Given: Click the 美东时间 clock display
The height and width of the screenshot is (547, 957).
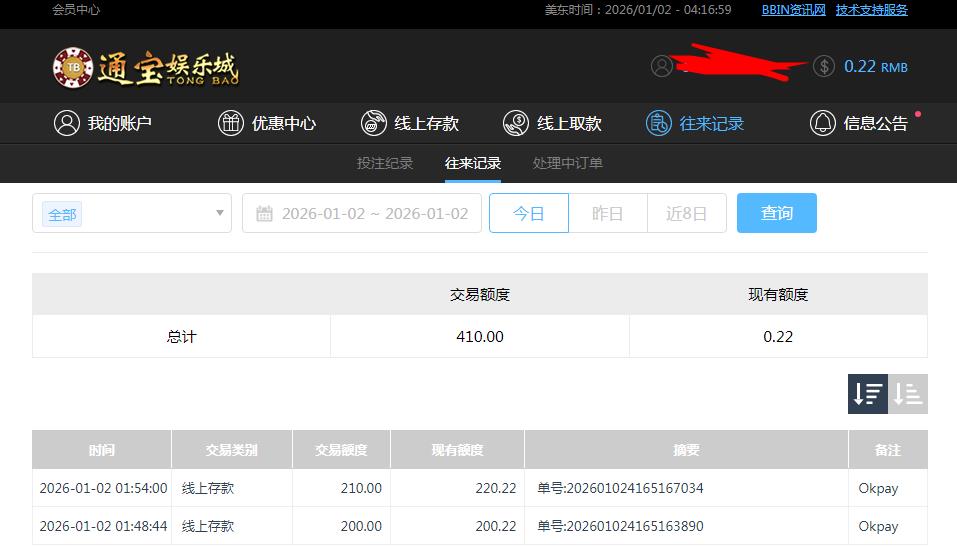Looking at the screenshot, I should point(638,10).
